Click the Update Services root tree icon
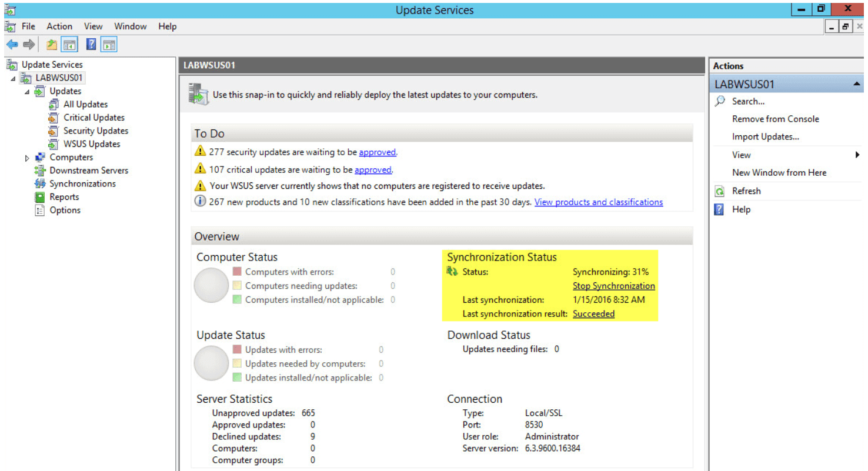The image size is (868, 471). pyautogui.click(x=12, y=65)
